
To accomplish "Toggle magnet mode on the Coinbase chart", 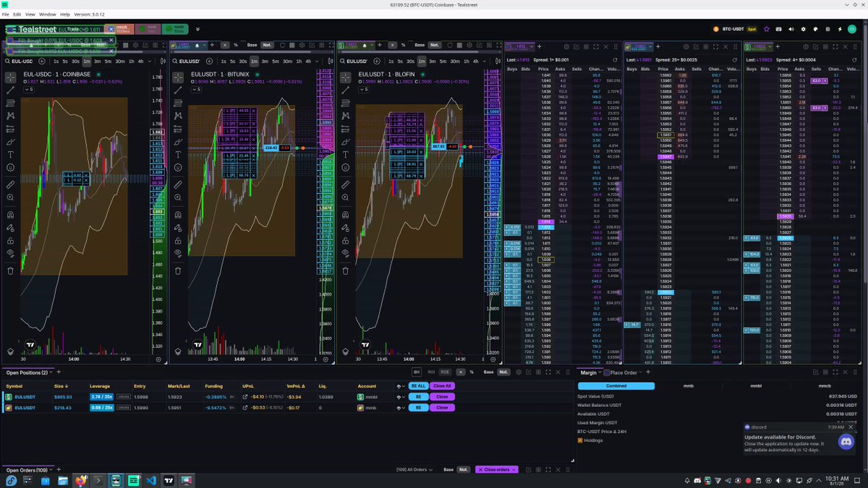I will 11,215.
